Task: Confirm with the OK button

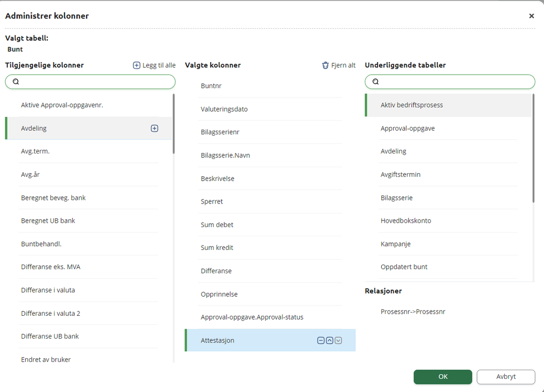Action: click(x=443, y=377)
